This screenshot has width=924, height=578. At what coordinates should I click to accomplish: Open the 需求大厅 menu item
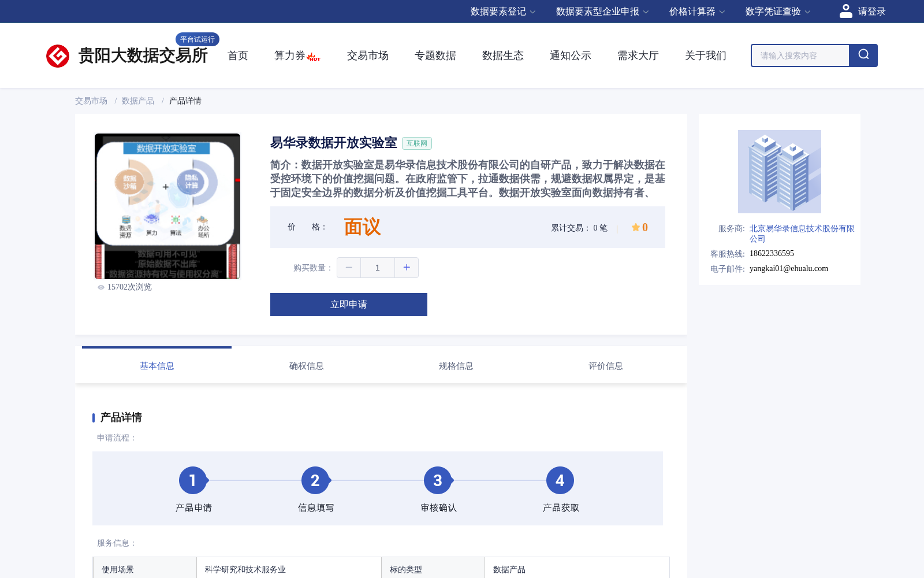[638, 55]
